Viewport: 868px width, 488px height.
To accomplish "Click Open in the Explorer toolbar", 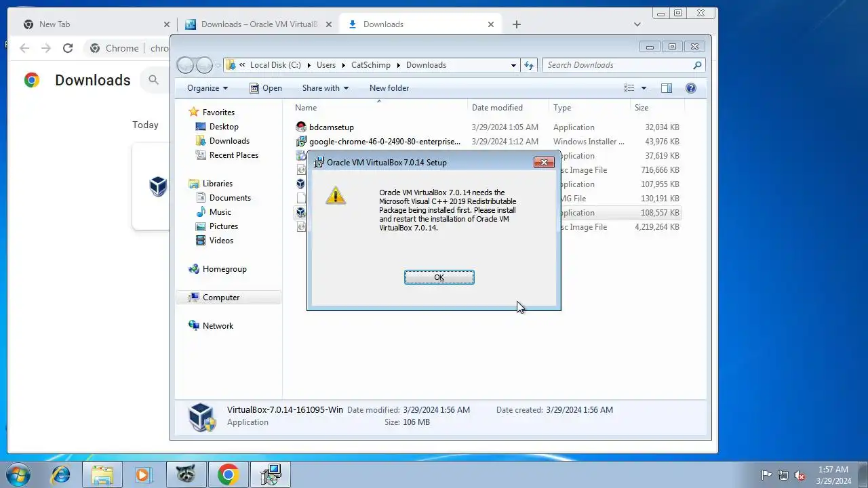I will click(265, 88).
